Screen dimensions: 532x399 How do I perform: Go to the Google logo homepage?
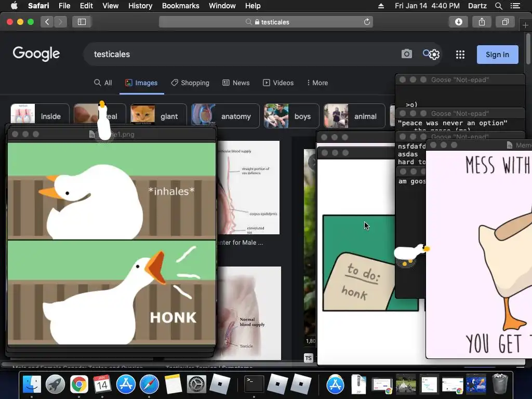36,54
